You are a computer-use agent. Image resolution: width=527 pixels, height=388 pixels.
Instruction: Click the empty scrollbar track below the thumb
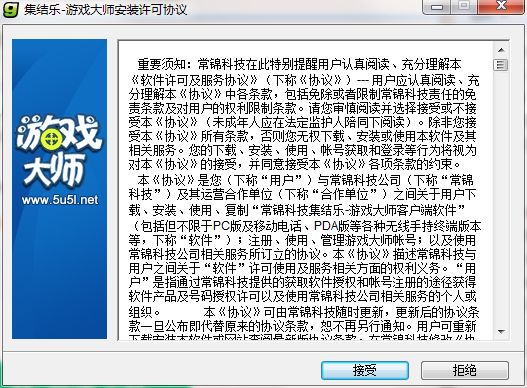tap(501, 198)
